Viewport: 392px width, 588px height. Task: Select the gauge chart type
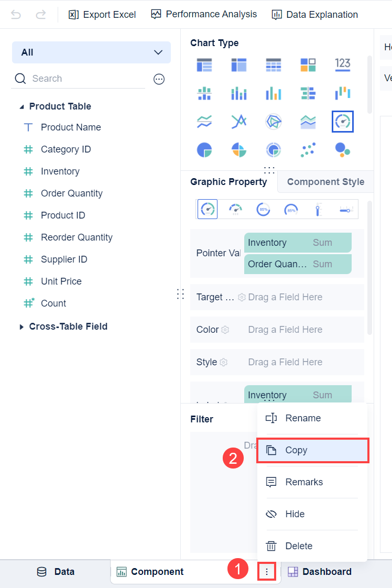[x=342, y=121]
